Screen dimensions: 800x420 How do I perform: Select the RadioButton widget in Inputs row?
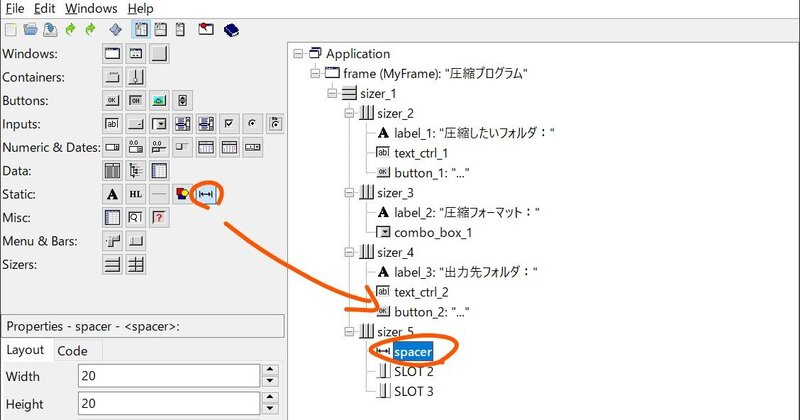tap(252, 124)
